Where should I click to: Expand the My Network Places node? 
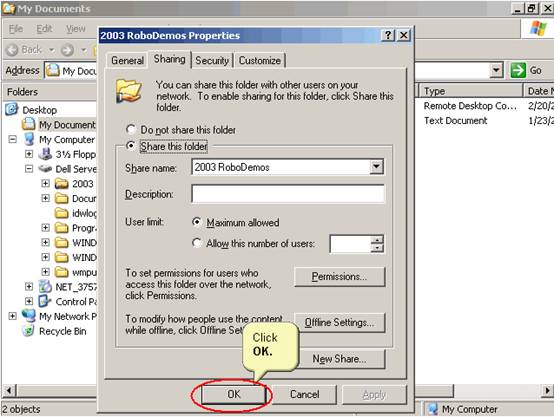click(x=12, y=316)
